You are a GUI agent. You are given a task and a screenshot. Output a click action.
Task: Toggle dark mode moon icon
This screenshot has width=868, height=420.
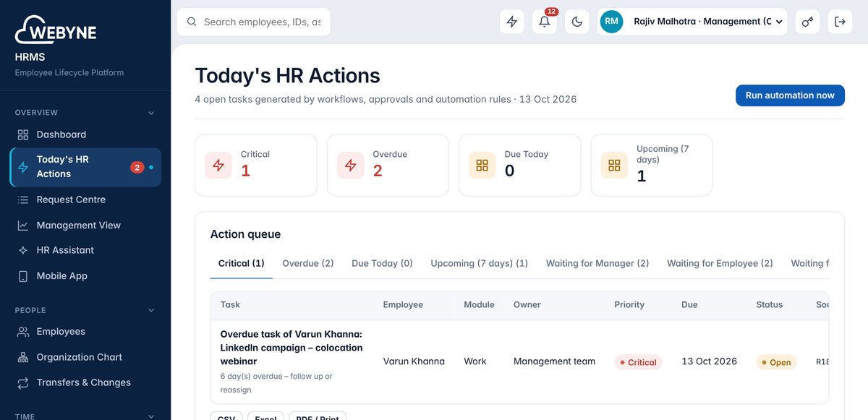point(577,22)
